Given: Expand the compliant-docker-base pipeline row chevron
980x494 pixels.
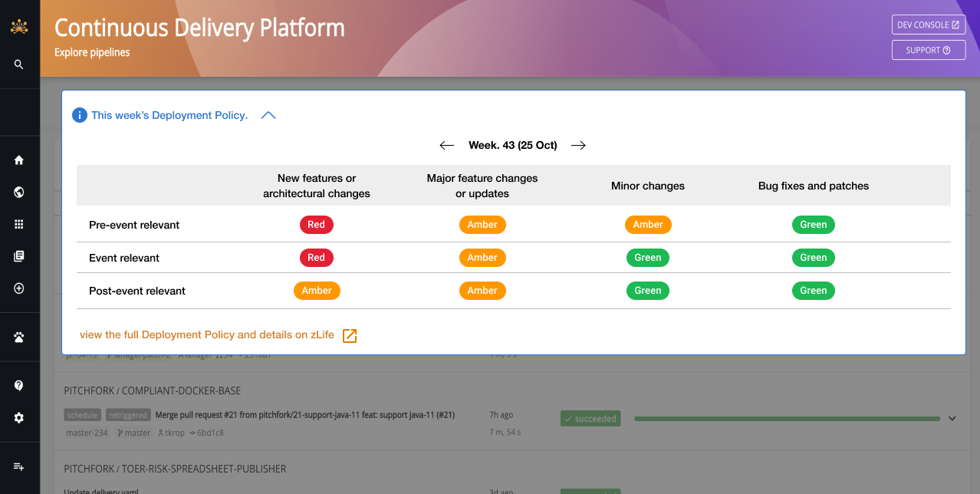Looking at the screenshot, I should pos(952,419).
